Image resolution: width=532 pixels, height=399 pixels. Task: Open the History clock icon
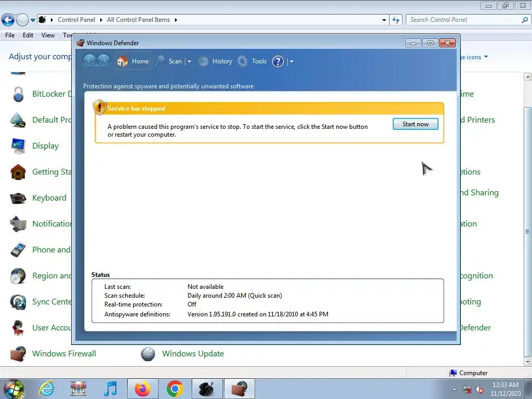[x=203, y=61]
